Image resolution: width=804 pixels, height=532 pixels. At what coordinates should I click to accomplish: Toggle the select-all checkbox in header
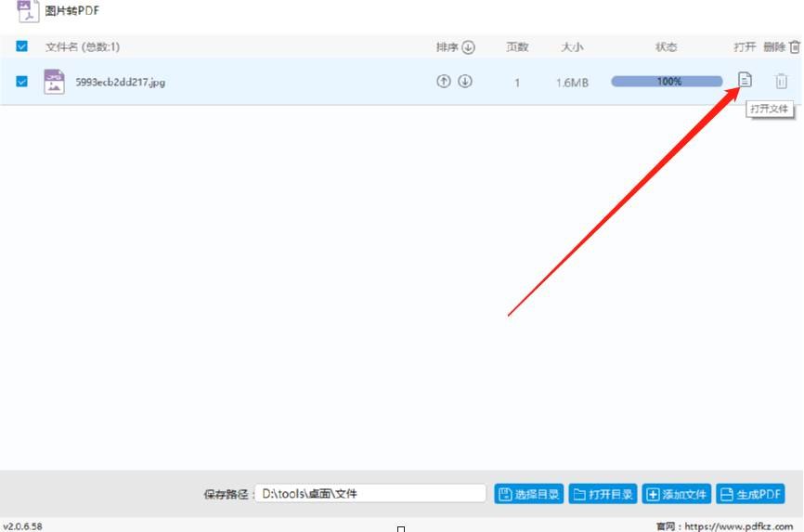pyautogui.click(x=21, y=46)
